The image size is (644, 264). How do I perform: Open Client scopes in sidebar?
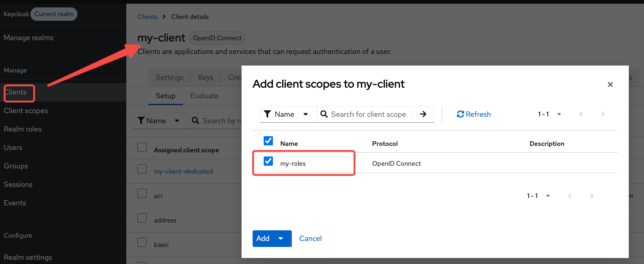63,111
